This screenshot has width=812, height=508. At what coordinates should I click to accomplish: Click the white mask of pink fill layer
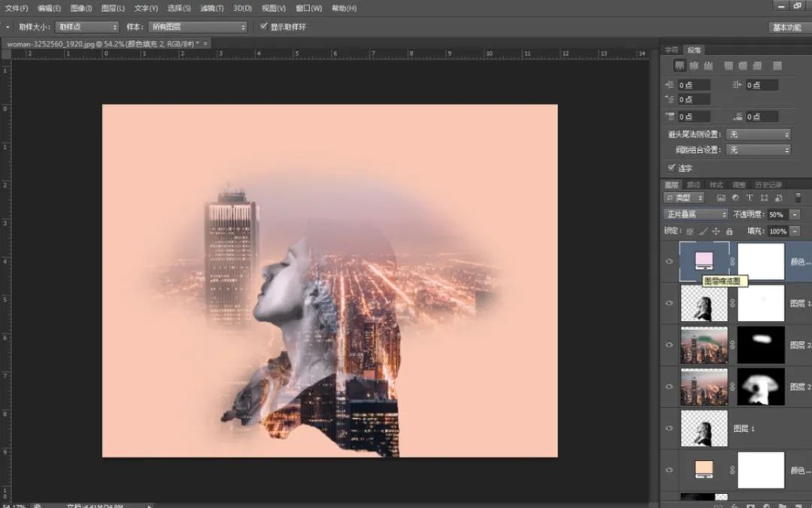(x=761, y=262)
